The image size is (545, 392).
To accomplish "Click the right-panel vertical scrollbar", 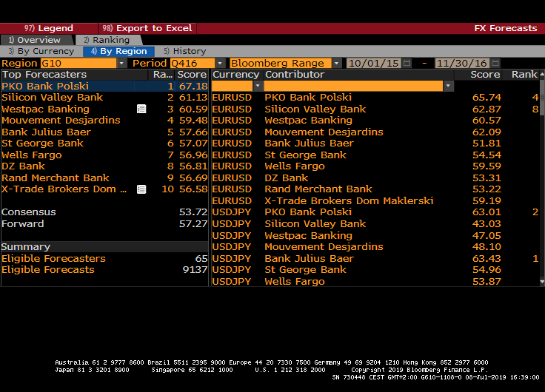I will (x=542, y=185).
